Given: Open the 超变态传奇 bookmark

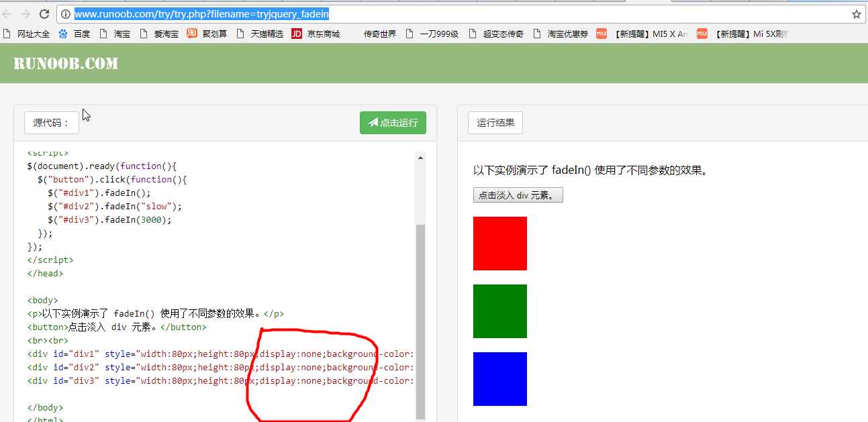Looking at the screenshot, I should pyautogui.click(x=496, y=34).
